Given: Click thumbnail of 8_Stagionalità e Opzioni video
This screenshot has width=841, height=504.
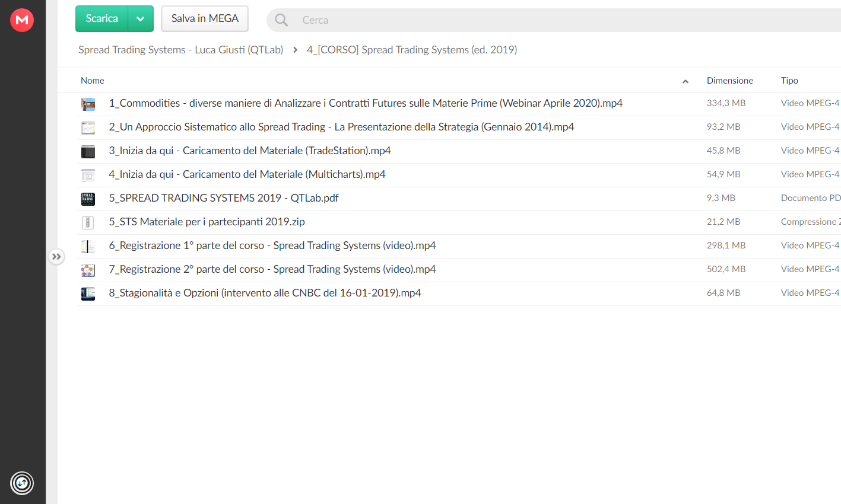Looking at the screenshot, I should point(88,294).
